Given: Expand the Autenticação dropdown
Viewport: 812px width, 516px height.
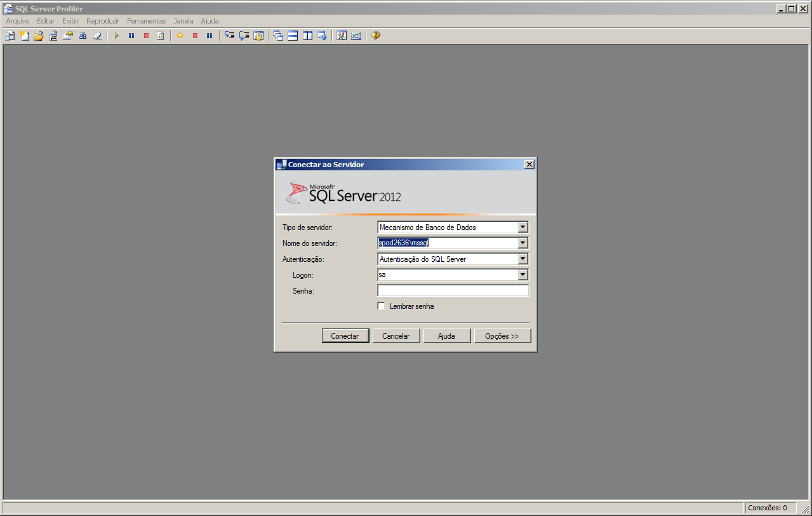Looking at the screenshot, I should pos(522,259).
